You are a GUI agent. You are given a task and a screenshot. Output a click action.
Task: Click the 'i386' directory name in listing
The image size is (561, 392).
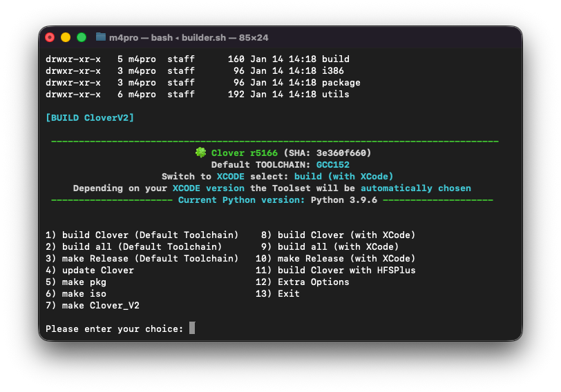333,71
